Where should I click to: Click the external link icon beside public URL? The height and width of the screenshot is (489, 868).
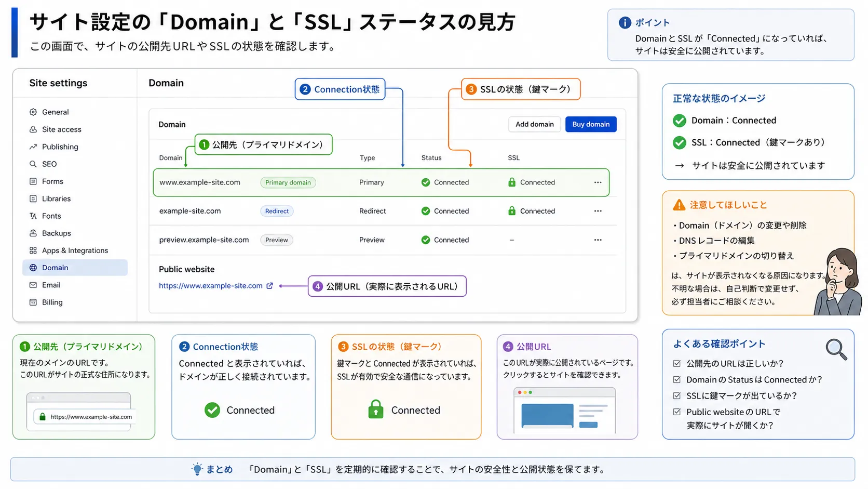tap(269, 286)
